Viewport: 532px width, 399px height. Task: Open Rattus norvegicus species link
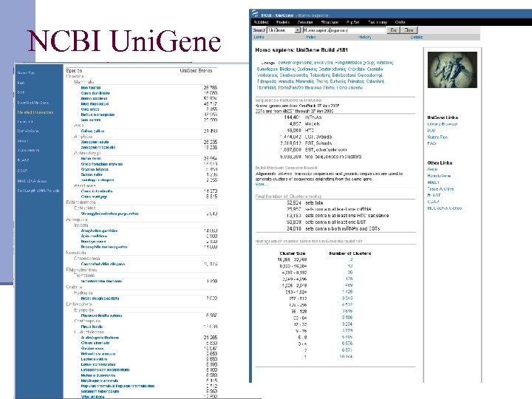tap(98, 115)
